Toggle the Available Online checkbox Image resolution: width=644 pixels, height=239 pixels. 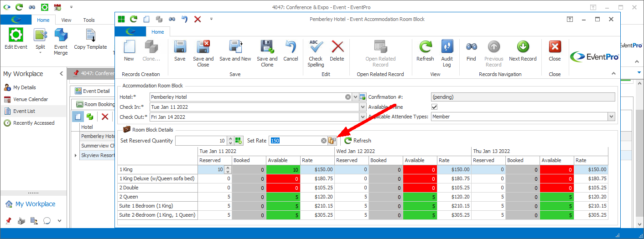(x=434, y=107)
